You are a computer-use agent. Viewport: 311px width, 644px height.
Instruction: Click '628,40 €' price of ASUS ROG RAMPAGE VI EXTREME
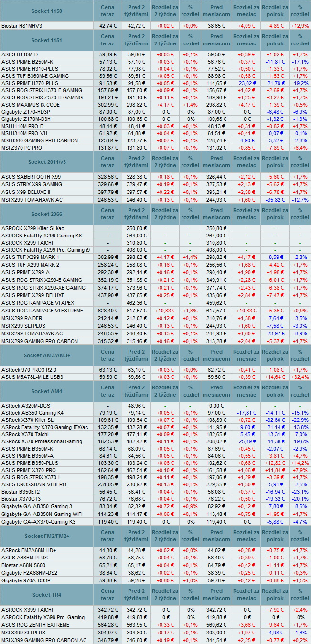click(x=108, y=311)
